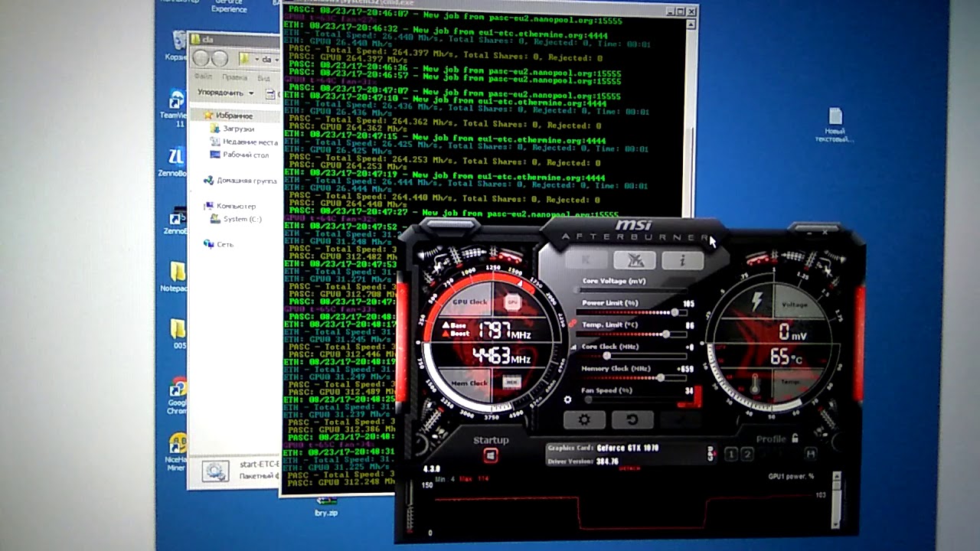Click the Afterburner reset-to-defaults arrow button

[x=632, y=419]
